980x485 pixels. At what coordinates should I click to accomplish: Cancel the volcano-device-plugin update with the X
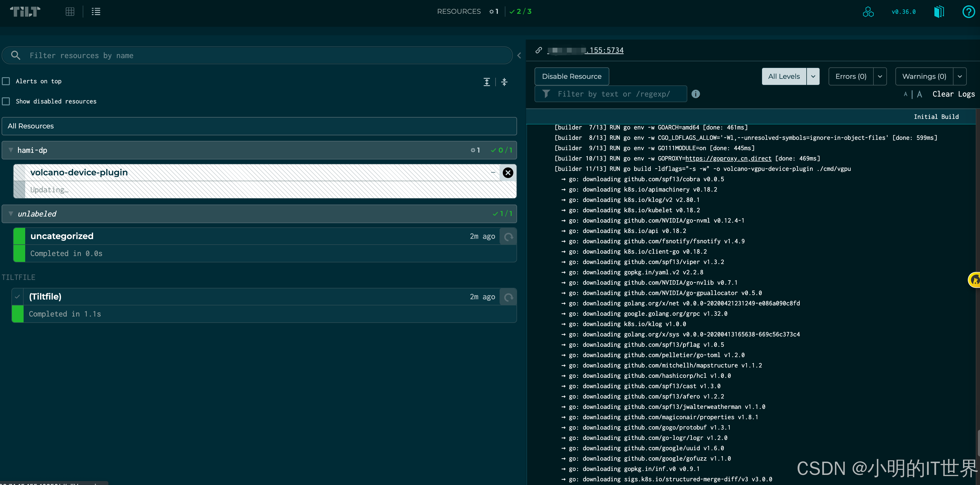507,173
